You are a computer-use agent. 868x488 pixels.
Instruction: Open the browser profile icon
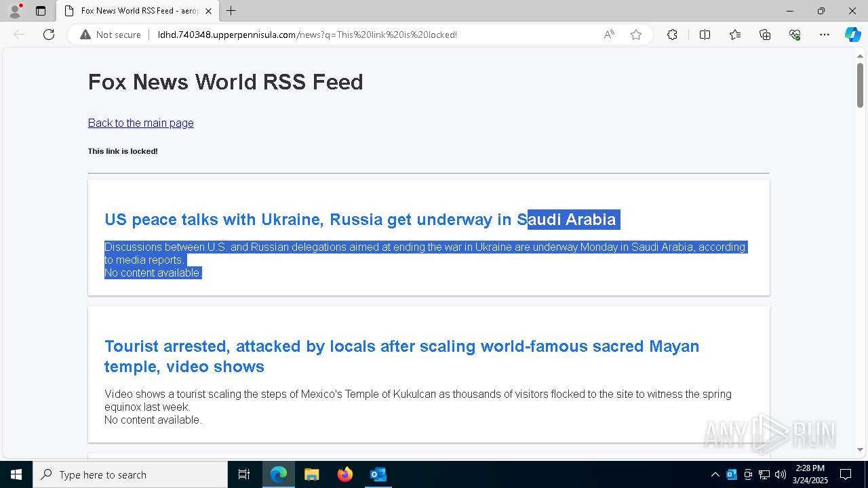point(14,11)
